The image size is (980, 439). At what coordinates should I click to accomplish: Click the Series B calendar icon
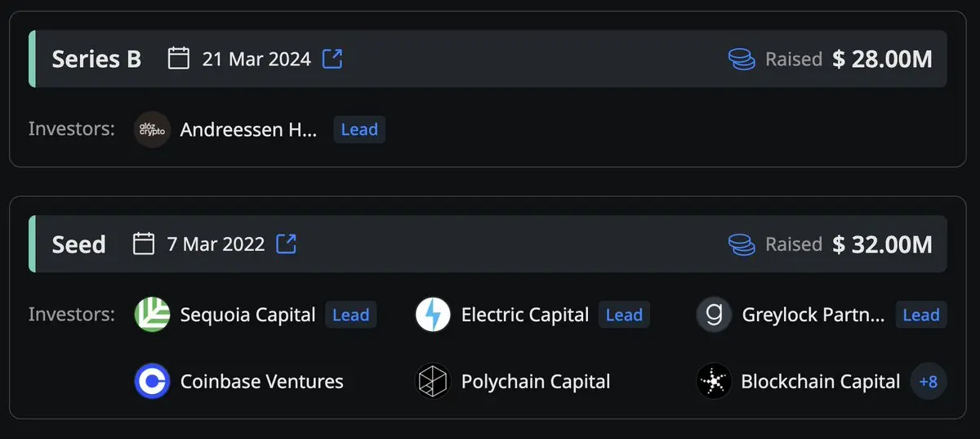pyautogui.click(x=179, y=59)
